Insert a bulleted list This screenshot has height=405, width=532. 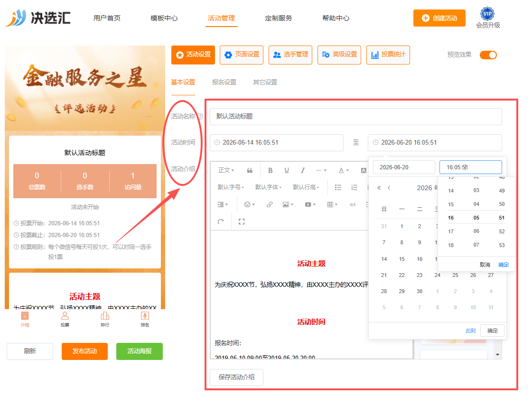coord(338,187)
